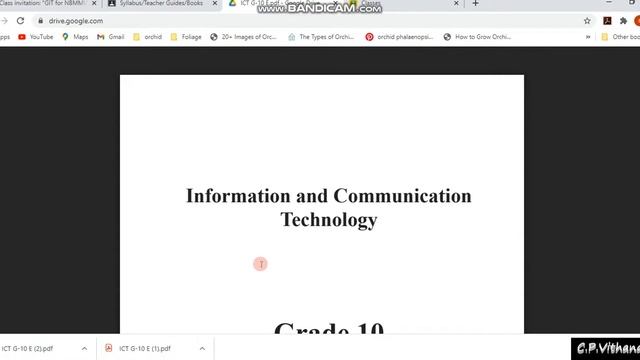Close the Class Invitation GIT tab

coord(94,3)
